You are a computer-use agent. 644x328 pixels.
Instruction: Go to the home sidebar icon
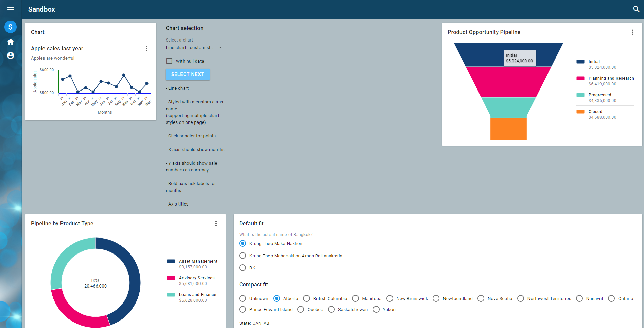[11, 42]
